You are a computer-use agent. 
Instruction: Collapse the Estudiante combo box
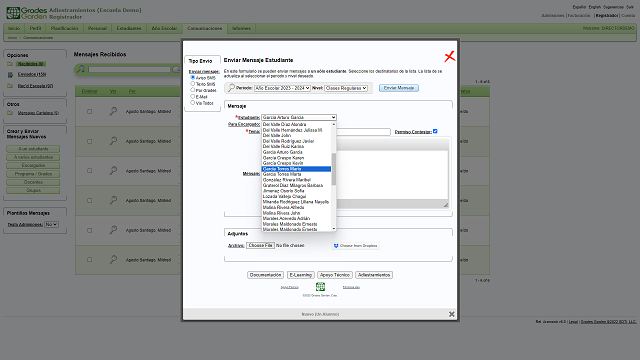299,117
